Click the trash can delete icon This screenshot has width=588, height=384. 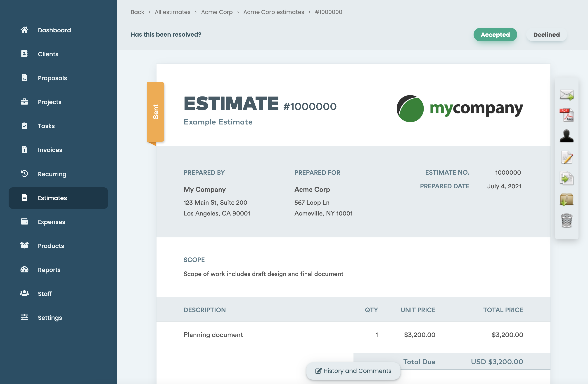click(x=567, y=220)
